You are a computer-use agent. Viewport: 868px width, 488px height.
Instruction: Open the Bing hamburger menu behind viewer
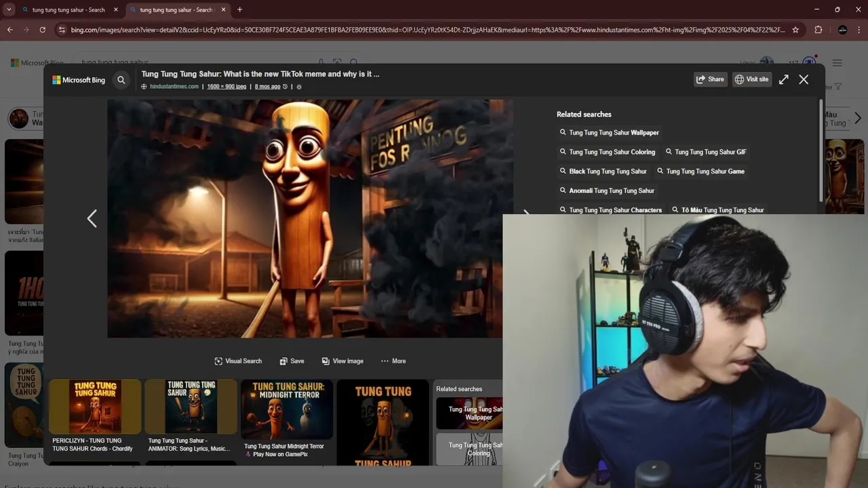click(x=837, y=63)
